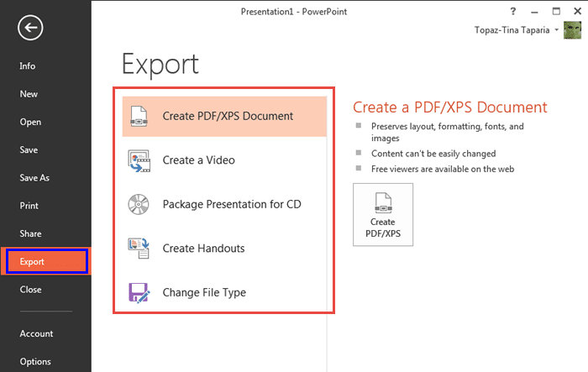
Task: Expand the Topaz-Tina Taparia account dropdown arrow
Action: [x=556, y=30]
